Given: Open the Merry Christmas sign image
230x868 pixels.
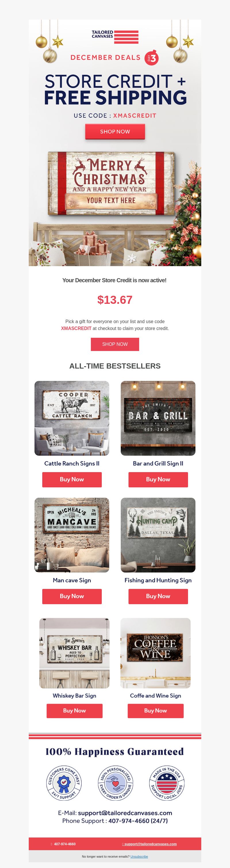Looking at the screenshot, I should [x=112, y=183].
